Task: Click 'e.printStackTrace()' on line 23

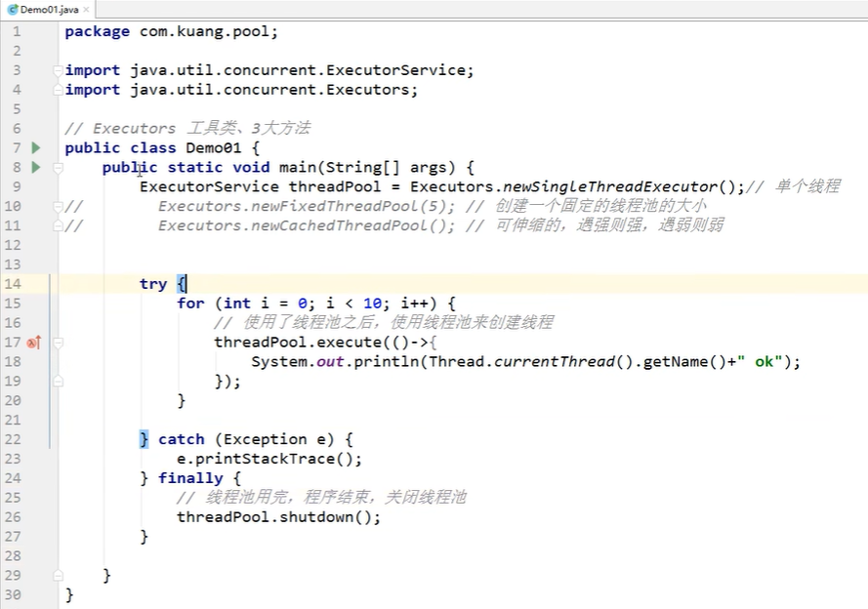Action: (265, 459)
